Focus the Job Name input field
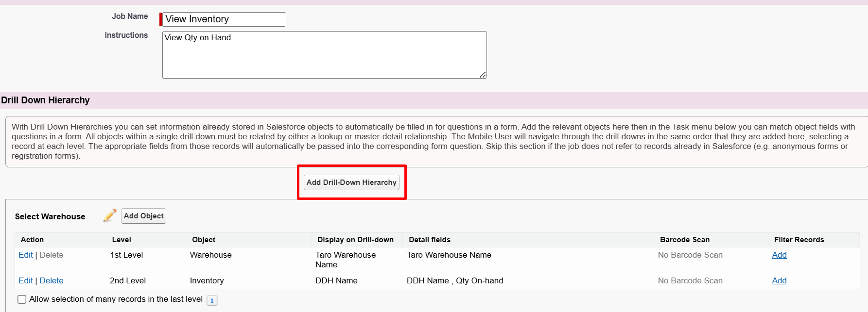Image resolution: width=868 pixels, height=312 pixels. (x=224, y=19)
